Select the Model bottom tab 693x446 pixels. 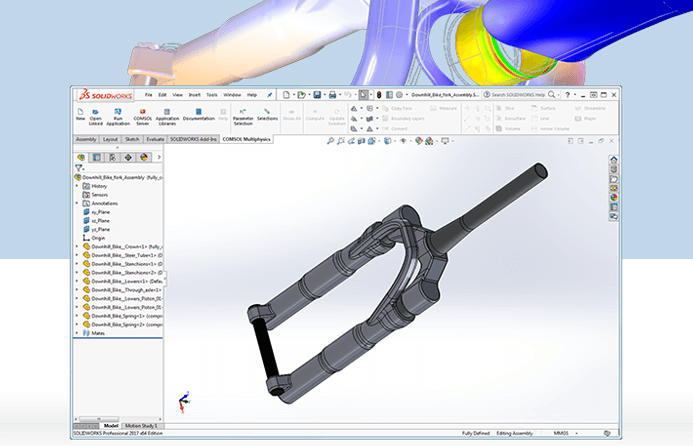[110, 426]
